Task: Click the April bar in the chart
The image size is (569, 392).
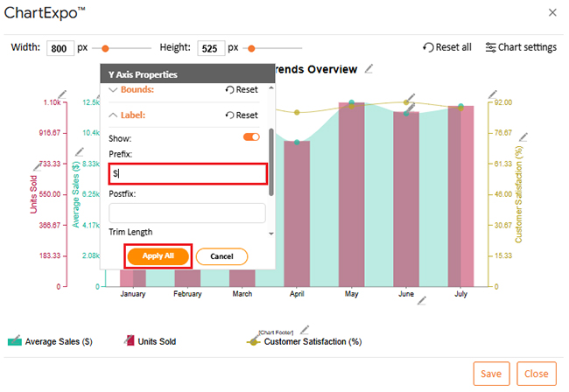Action: click(x=297, y=214)
